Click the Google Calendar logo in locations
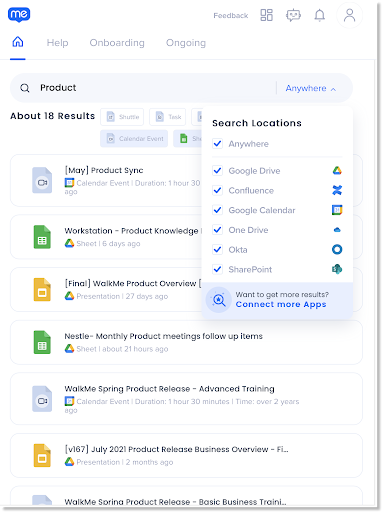This screenshot has width=382, height=512. click(337, 210)
